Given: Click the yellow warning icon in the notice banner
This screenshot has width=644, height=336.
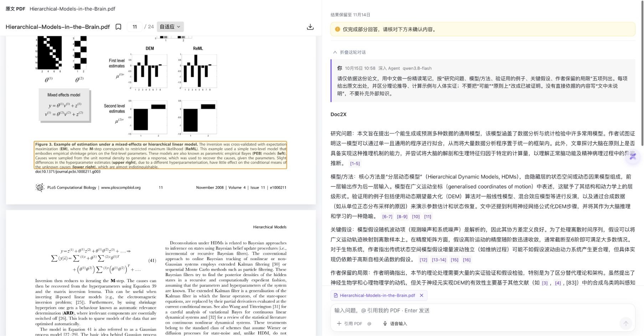Looking at the screenshot, I should tap(338, 29).
